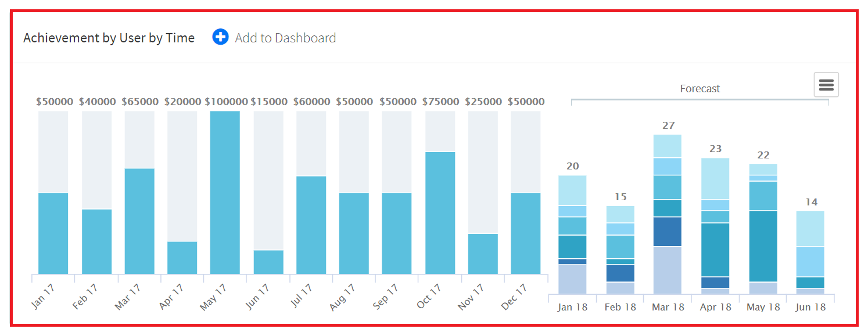Click the Jul 17 $60000 value label
Viewport: 868px width, 336px height.
[311, 102]
